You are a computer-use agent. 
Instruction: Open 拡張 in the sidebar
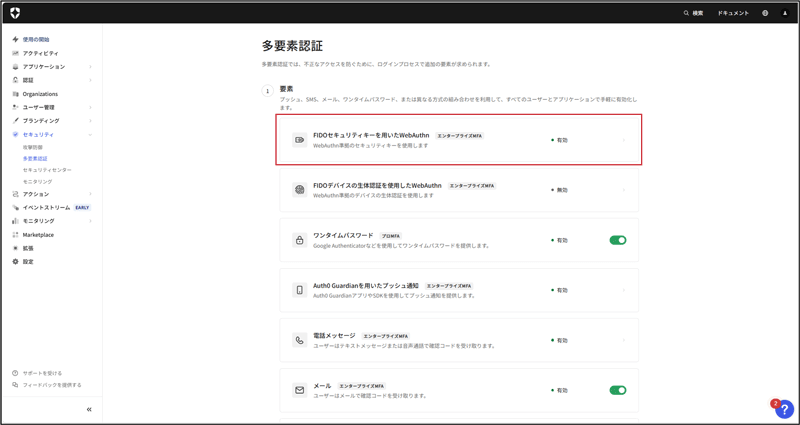pyautogui.click(x=28, y=248)
